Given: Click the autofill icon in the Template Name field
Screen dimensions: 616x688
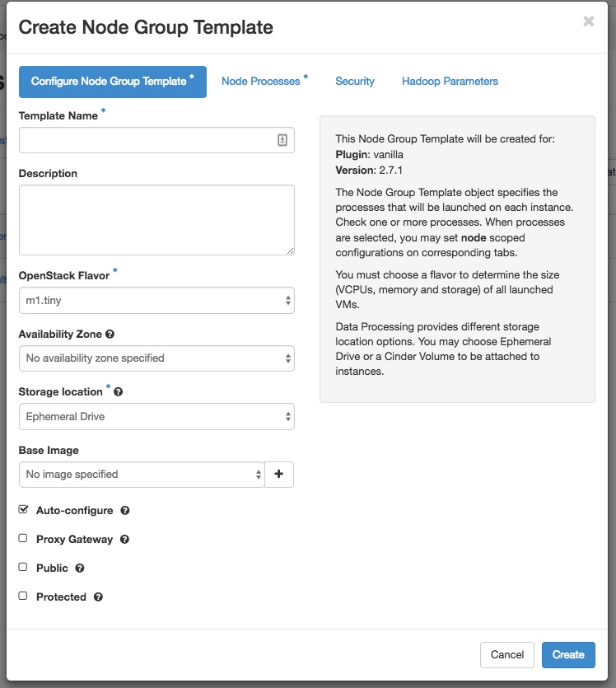Looking at the screenshot, I should pyautogui.click(x=282, y=140).
